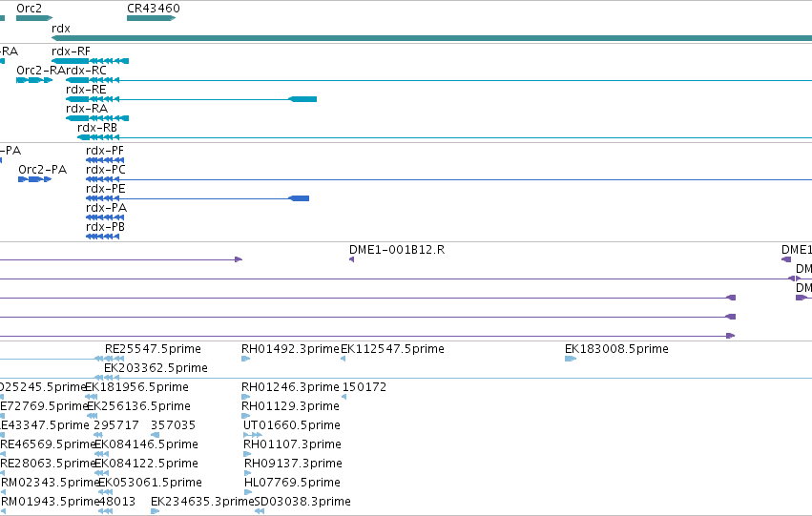Select the rdx-PF protein feature
Viewport: 812px width, 516px height.
(105, 160)
